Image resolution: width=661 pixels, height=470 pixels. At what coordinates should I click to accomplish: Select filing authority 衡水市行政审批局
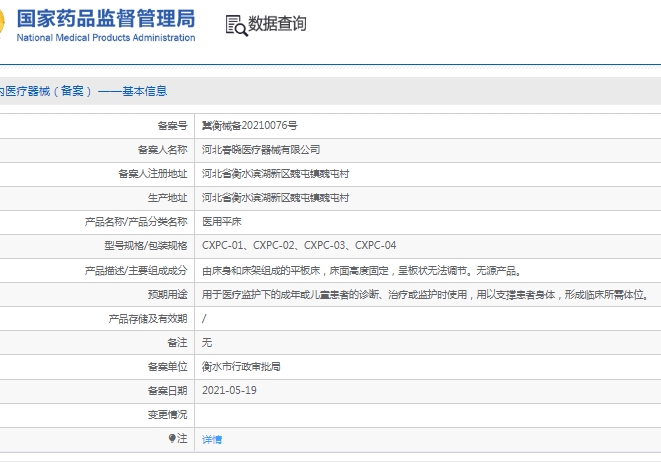pyautogui.click(x=241, y=367)
